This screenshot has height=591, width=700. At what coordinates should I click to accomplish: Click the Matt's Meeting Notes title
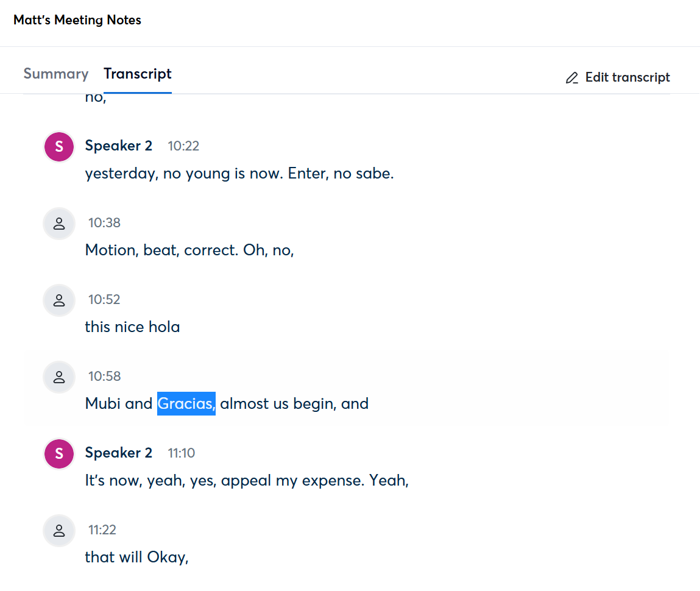[x=77, y=20]
